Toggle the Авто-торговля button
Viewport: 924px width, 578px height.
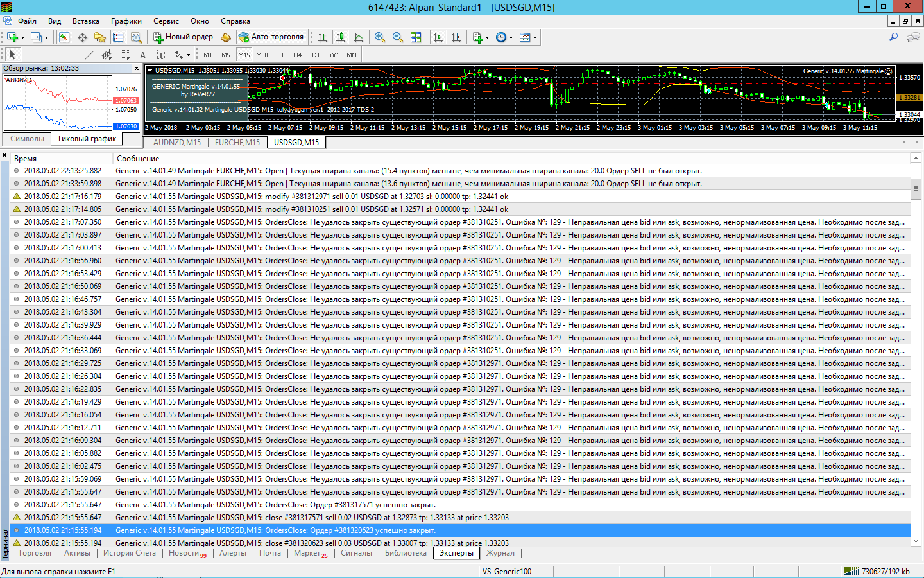271,37
